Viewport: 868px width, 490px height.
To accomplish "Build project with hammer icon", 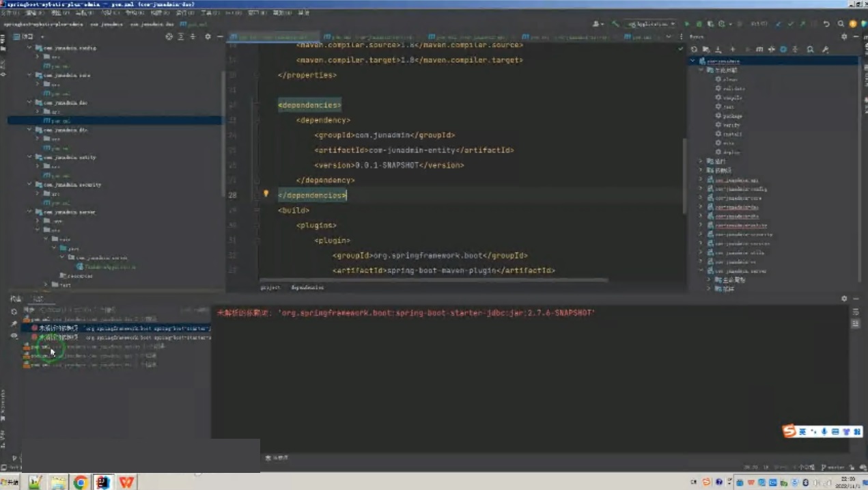I will (x=615, y=24).
